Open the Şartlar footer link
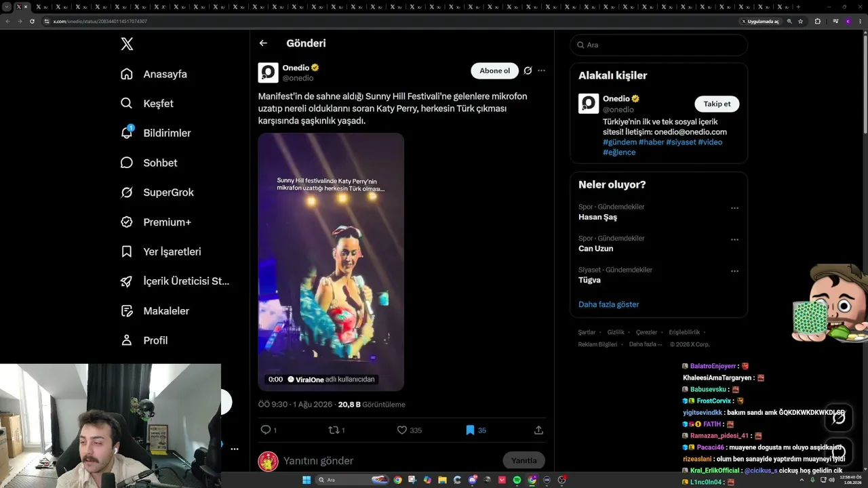 click(587, 332)
